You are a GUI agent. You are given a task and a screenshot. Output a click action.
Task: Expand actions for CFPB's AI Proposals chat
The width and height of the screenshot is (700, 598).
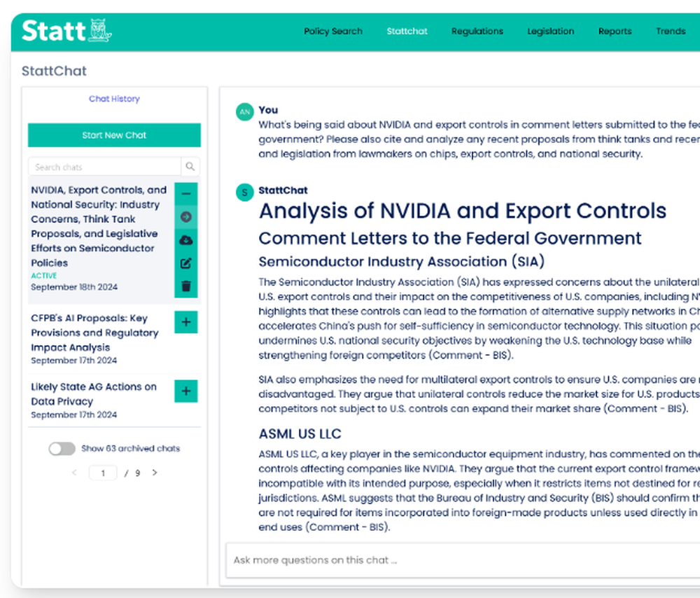coord(186,322)
